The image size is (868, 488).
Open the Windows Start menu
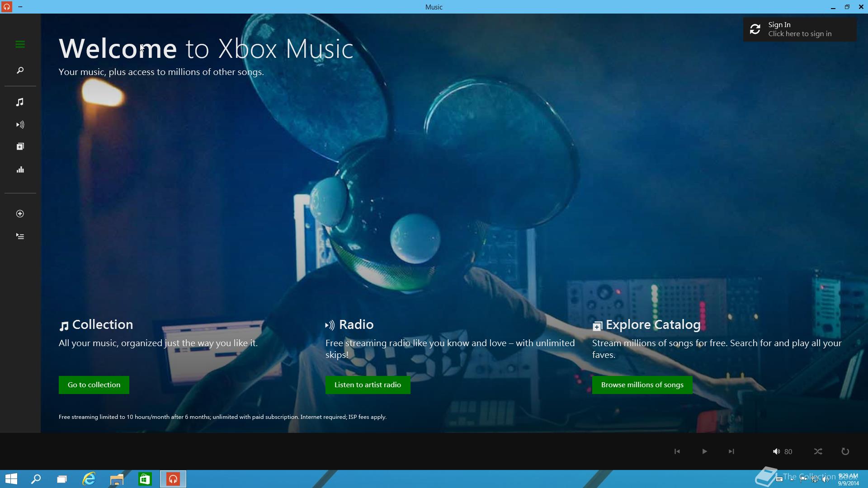pyautogui.click(x=11, y=479)
